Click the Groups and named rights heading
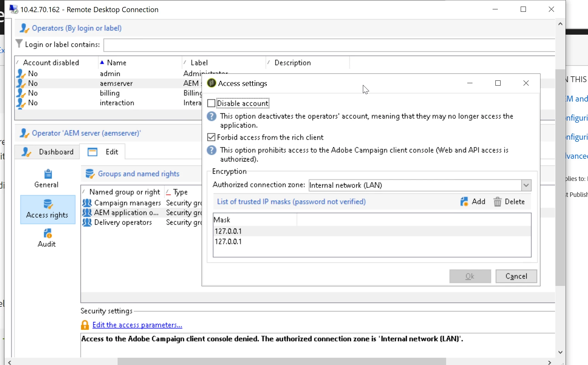This screenshot has height=365, width=588. tap(139, 174)
